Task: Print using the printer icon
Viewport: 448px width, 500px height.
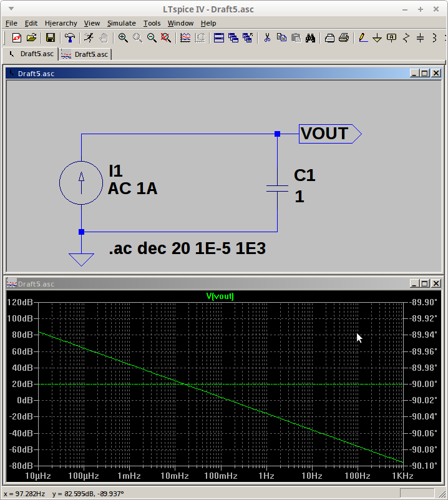Action: 344,37
